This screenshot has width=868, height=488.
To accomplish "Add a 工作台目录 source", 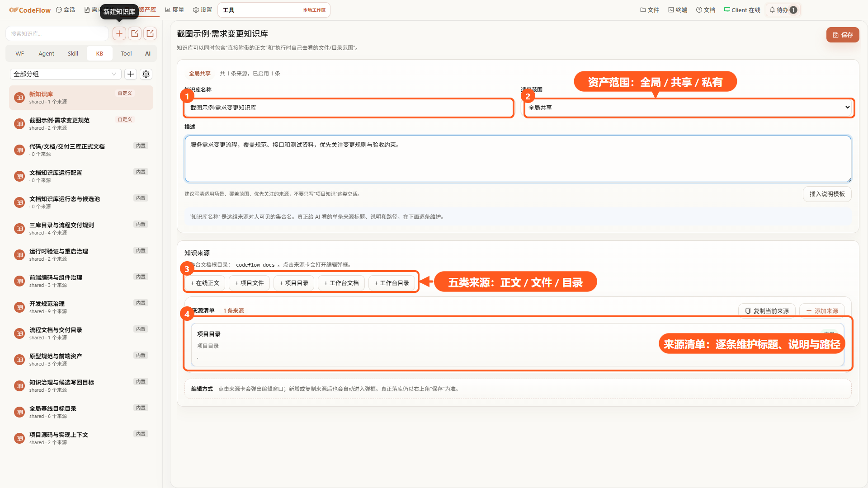I will click(392, 283).
